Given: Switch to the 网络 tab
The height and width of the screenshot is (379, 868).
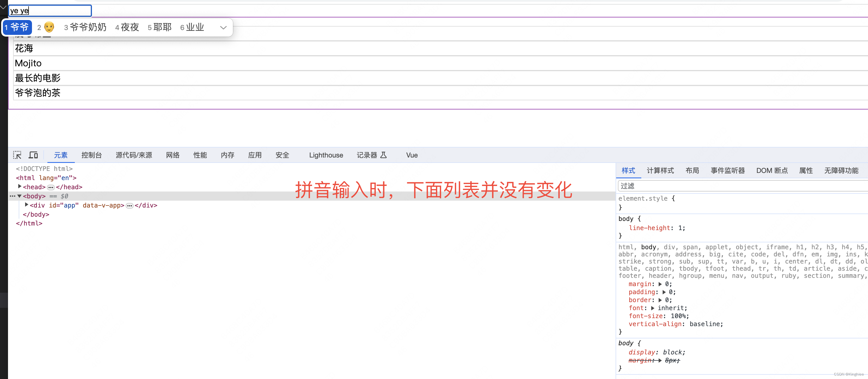Looking at the screenshot, I should [x=172, y=155].
